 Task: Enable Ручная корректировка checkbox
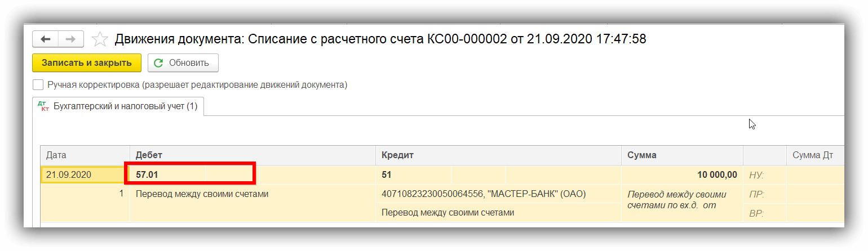click(x=38, y=85)
